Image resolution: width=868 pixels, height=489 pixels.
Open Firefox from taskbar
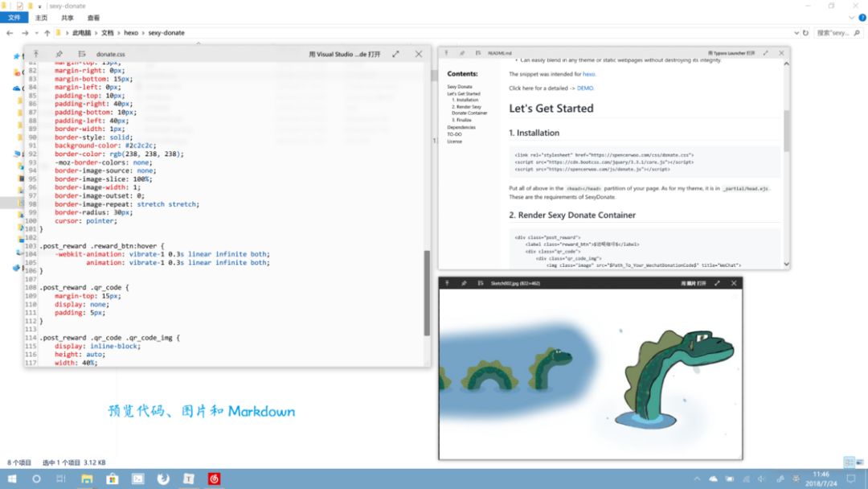(163, 479)
